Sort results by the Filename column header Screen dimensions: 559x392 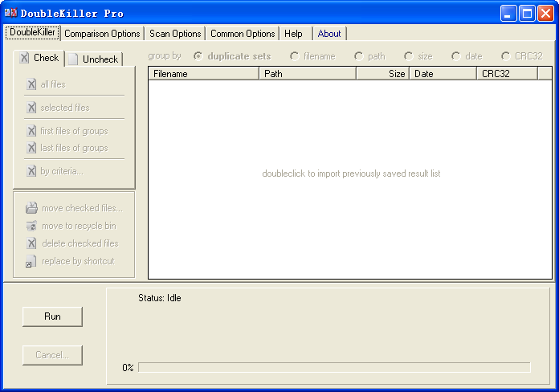(203, 73)
